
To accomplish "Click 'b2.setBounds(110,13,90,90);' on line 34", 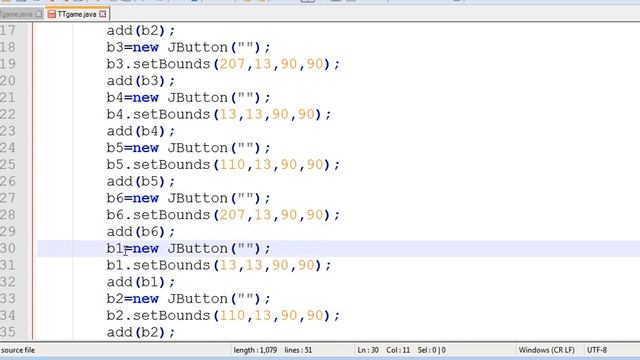I will click(223, 315).
